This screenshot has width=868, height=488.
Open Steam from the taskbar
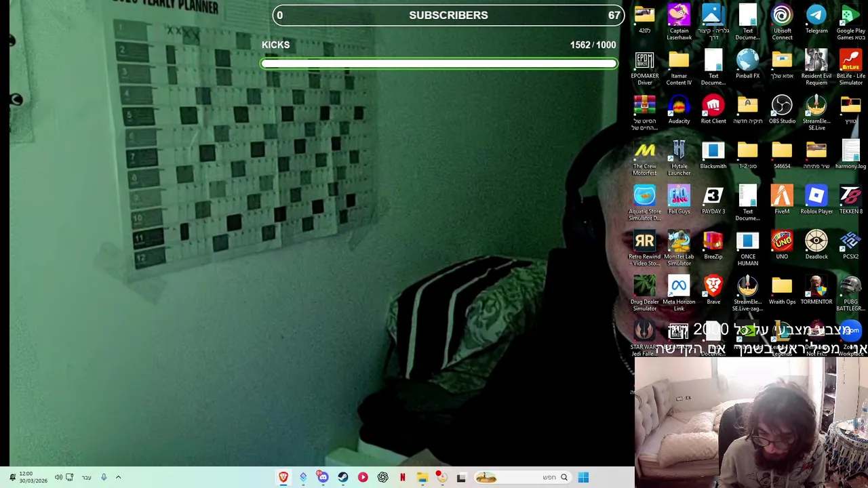click(x=343, y=477)
